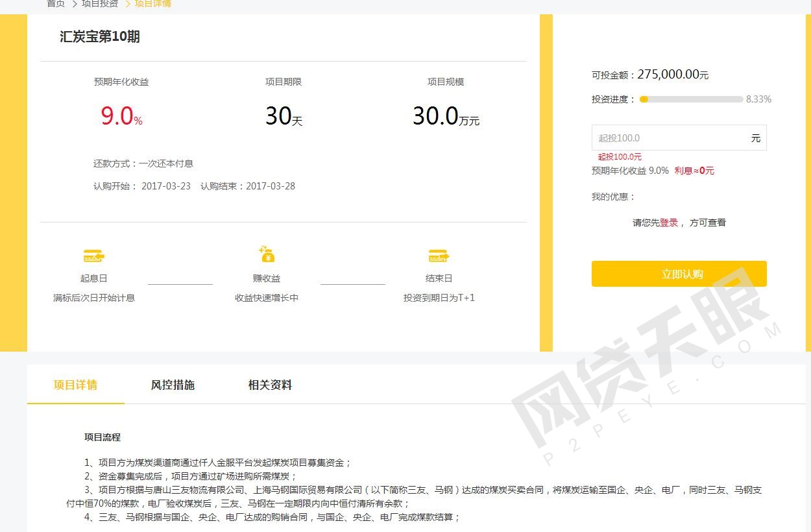811x532 pixels.
Task: Go to 首页 in the breadcrumb
Action: (x=56, y=4)
